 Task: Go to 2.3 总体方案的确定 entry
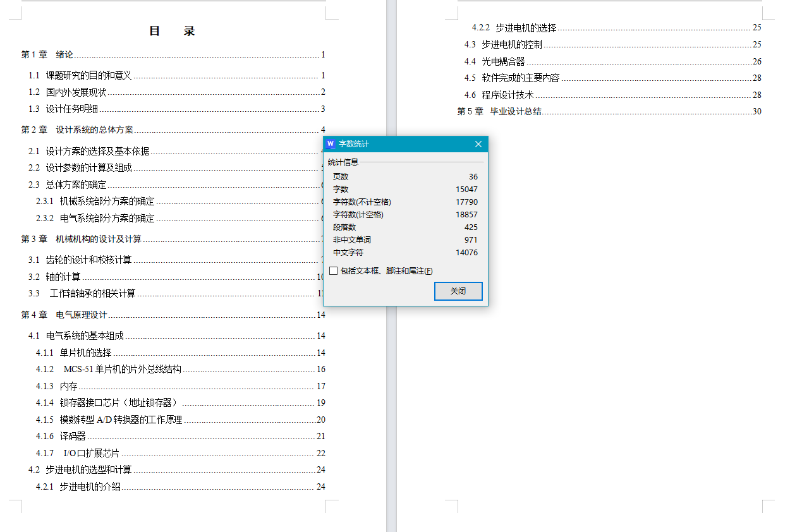click(x=177, y=184)
